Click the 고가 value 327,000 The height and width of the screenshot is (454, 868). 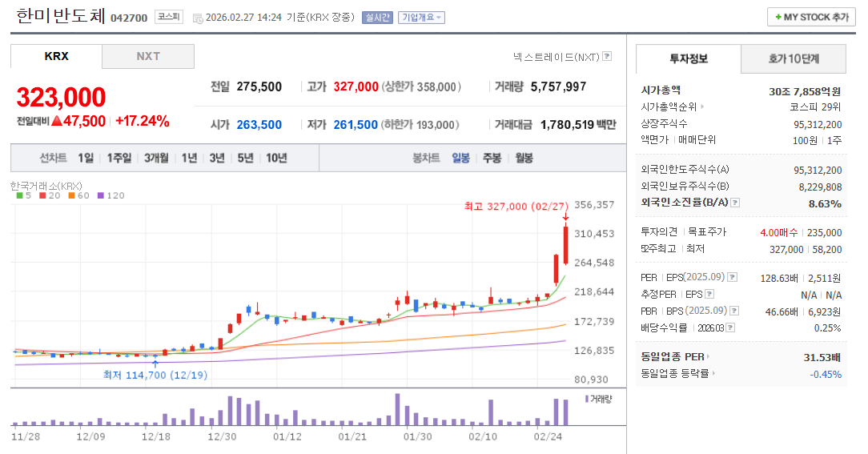point(356,87)
